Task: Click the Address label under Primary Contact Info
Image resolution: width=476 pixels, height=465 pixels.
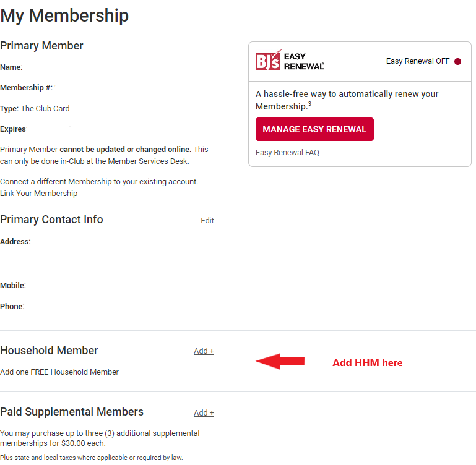Action: (15, 242)
